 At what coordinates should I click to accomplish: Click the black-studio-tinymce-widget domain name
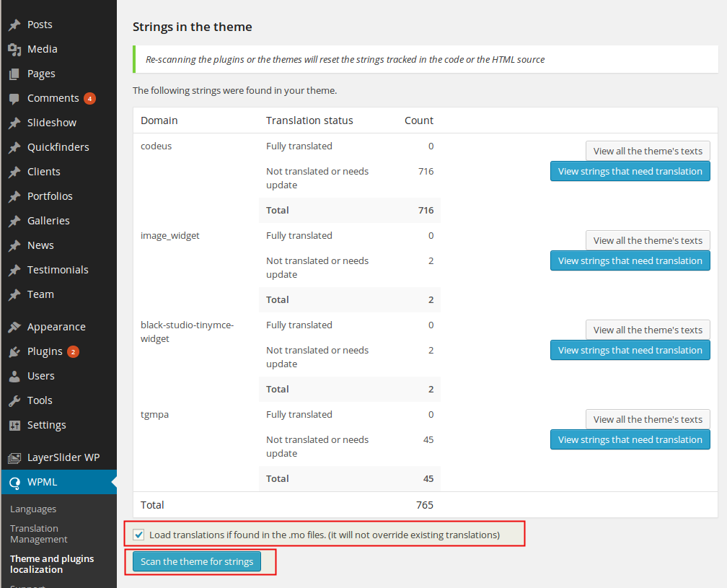click(188, 332)
